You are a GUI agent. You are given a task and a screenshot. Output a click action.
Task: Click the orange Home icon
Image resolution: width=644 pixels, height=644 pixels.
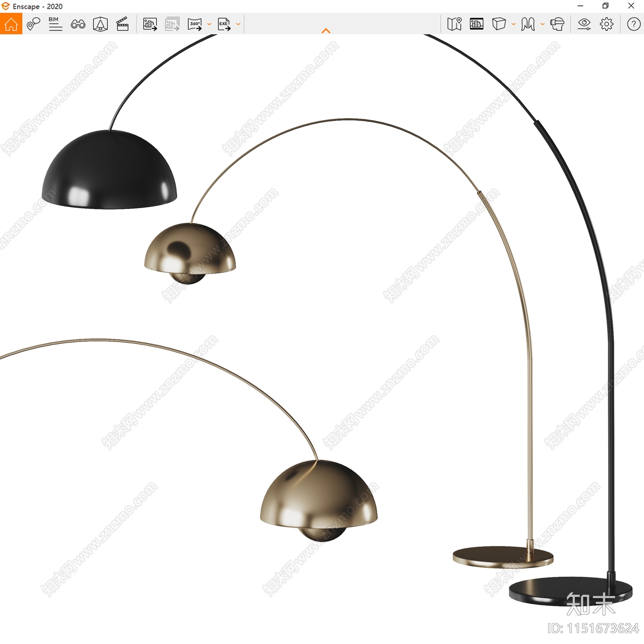click(11, 24)
